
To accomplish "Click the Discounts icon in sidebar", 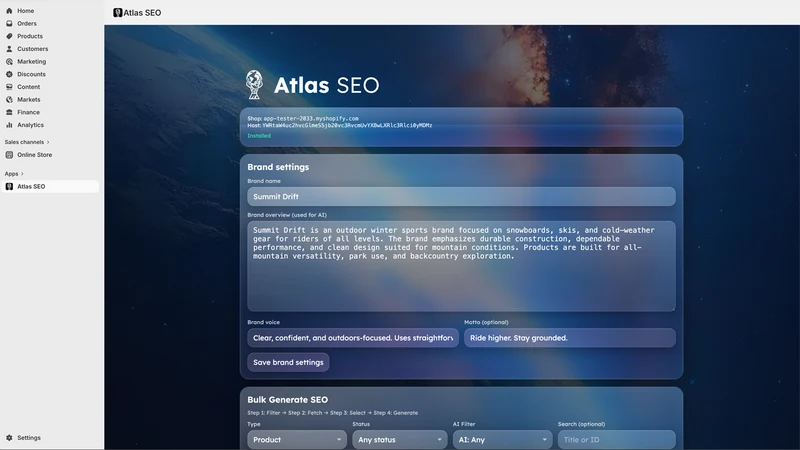I will point(9,74).
